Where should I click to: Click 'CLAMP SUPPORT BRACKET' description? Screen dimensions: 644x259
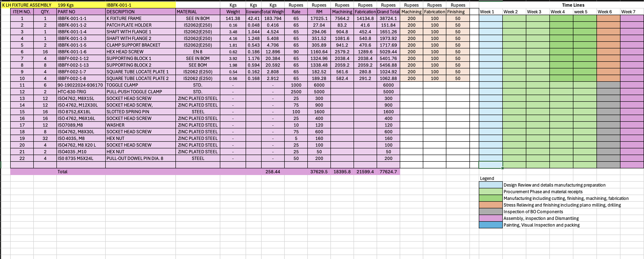pos(141,45)
